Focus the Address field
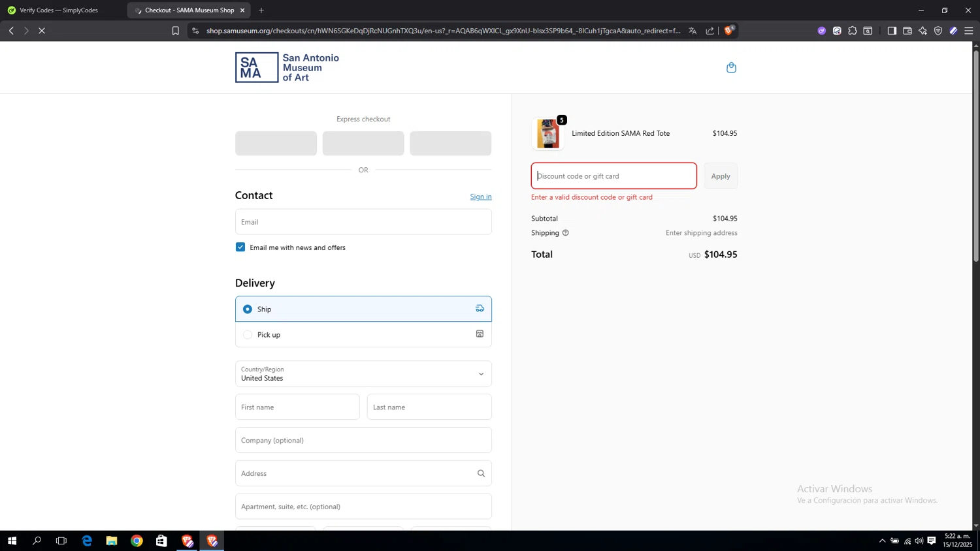 coord(363,473)
